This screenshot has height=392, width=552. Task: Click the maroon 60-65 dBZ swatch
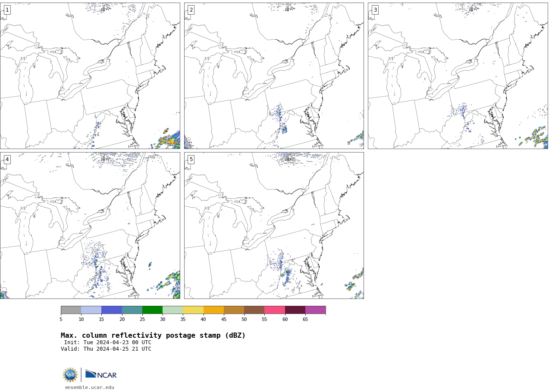[295, 310]
